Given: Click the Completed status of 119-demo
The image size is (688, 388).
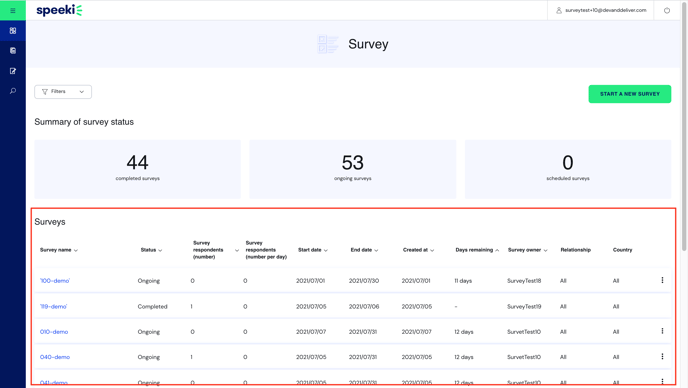Looking at the screenshot, I should pos(152,306).
